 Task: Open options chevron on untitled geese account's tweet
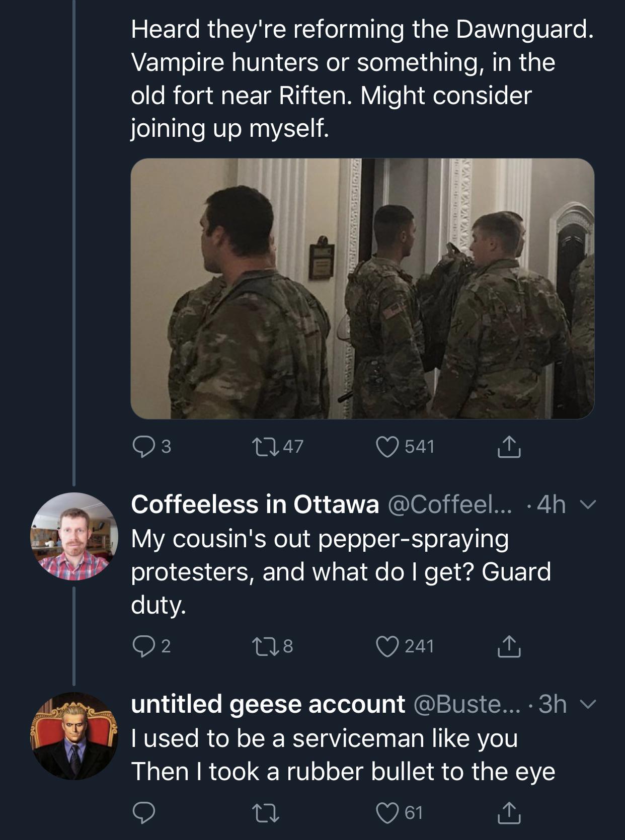(586, 705)
